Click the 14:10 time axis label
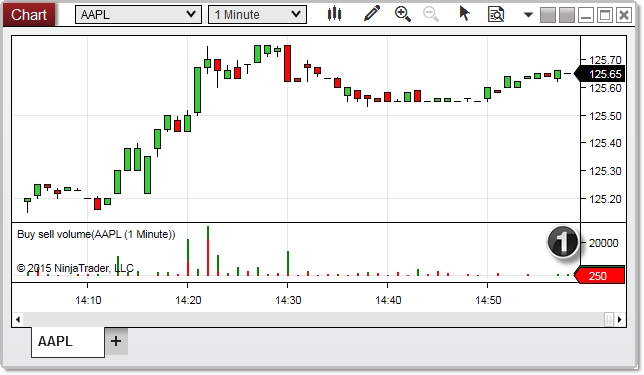Viewport: 644px width, 375px height. pyautogui.click(x=88, y=300)
